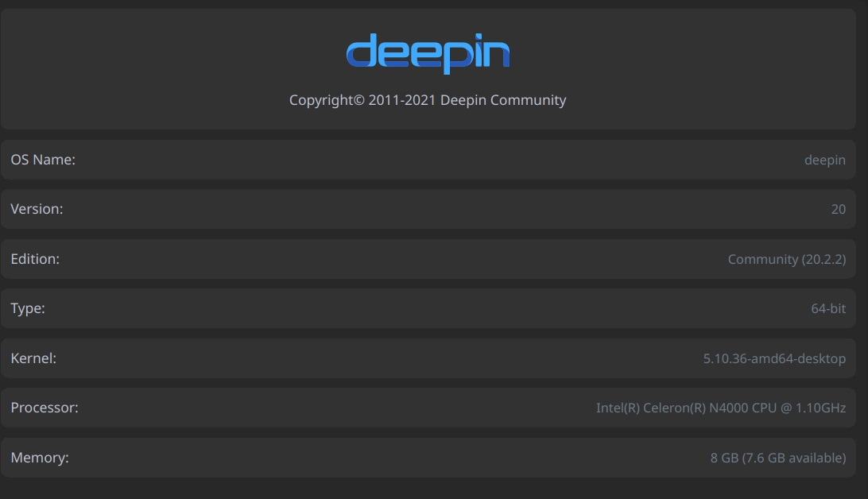Click the deepin logo
Image resolution: width=868 pixels, height=499 pixels.
point(428,53)
